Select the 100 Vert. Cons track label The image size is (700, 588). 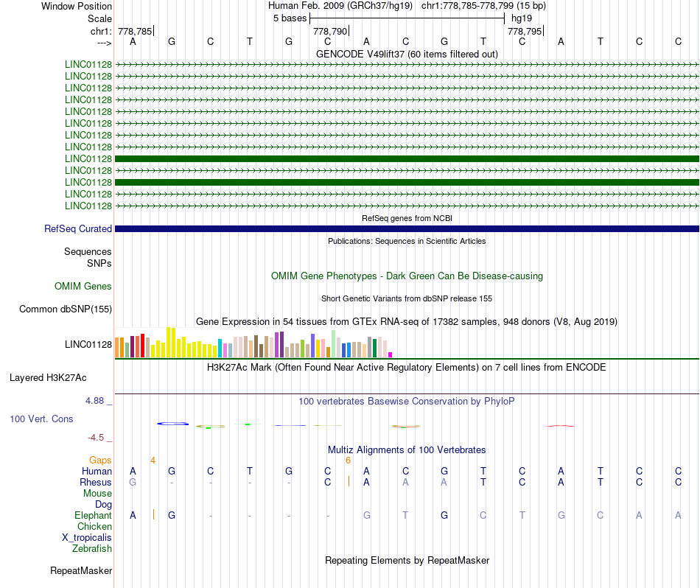click(x=41, y=419)
